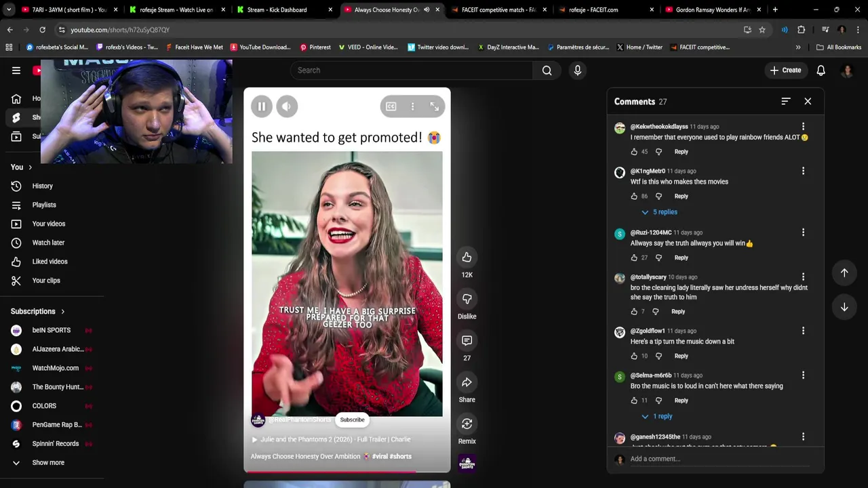
Task: Expand 5 replies under K1ngMetr0's comment
Action: 659,212
